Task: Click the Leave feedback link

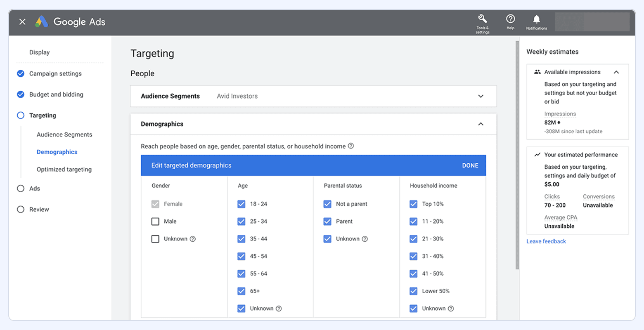Action: click(546, 241)
